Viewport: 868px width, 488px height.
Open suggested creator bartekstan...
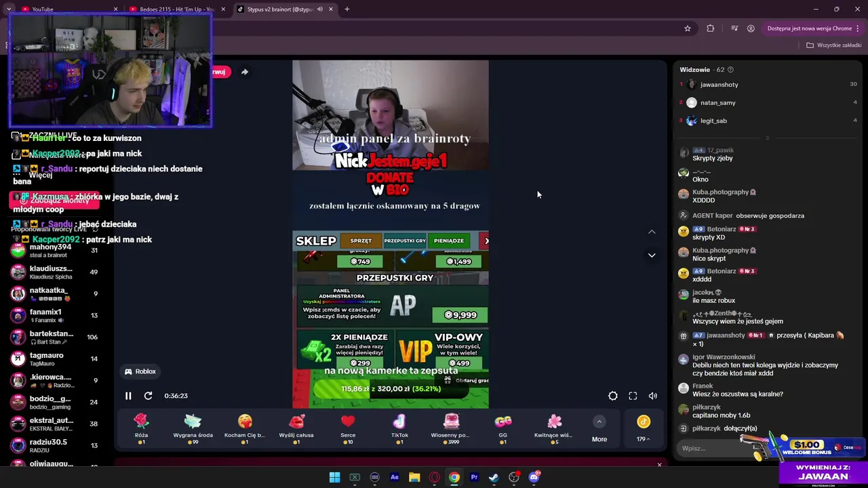[x=56, y=338]
